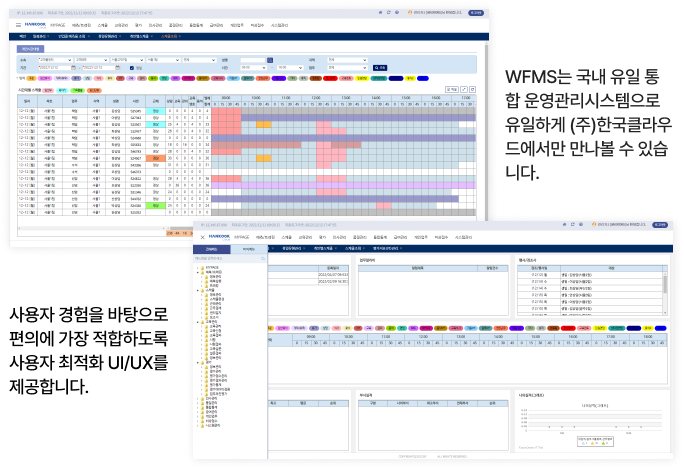Click the export icon above the schedule grid
Viewport: 684px width, 470px height.
451,88
